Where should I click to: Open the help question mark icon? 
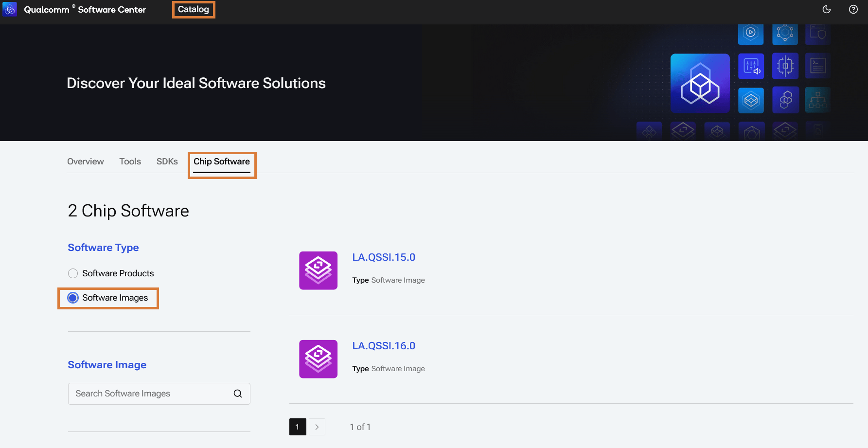(853, 9)
